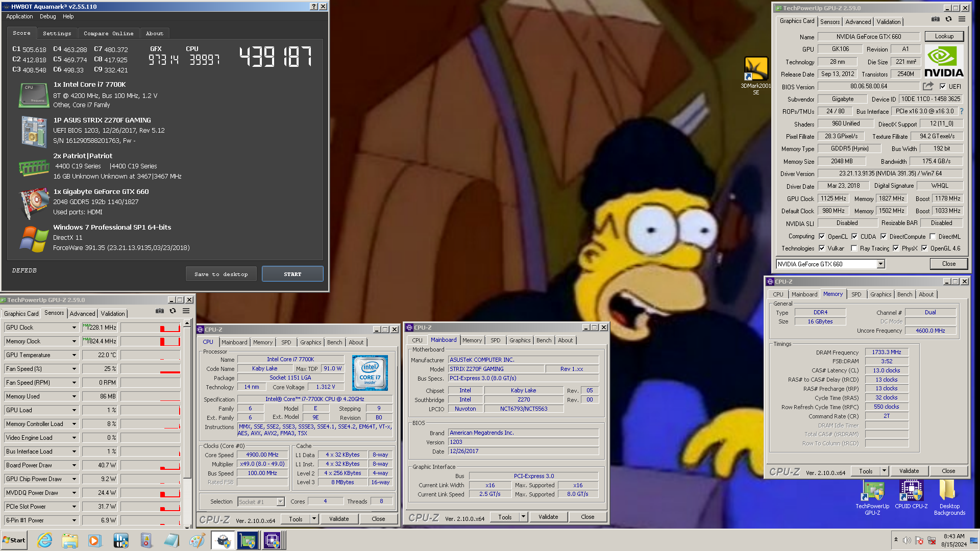980x551 pixels.
Task: Toggle the UEFI checkbox in GPU-Z
Action: [942, 87]
